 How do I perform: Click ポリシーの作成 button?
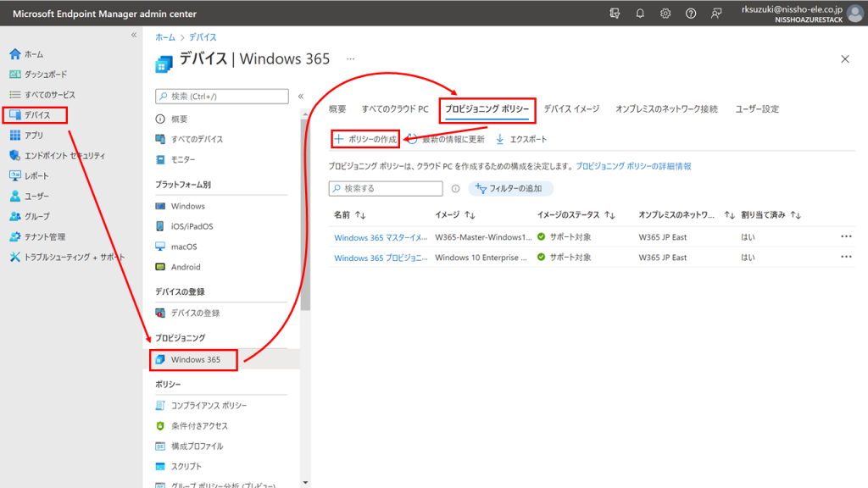pyautogui.click(x=365, y=139)
